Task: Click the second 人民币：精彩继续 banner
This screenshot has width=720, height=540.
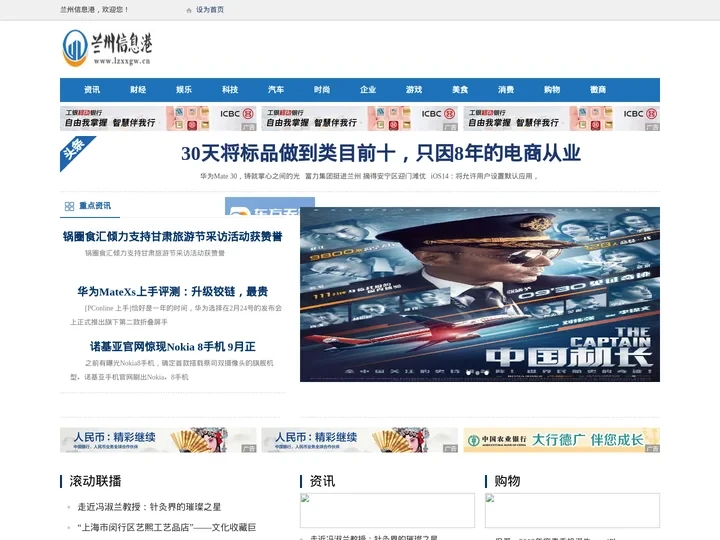Action: click(360, 440)
